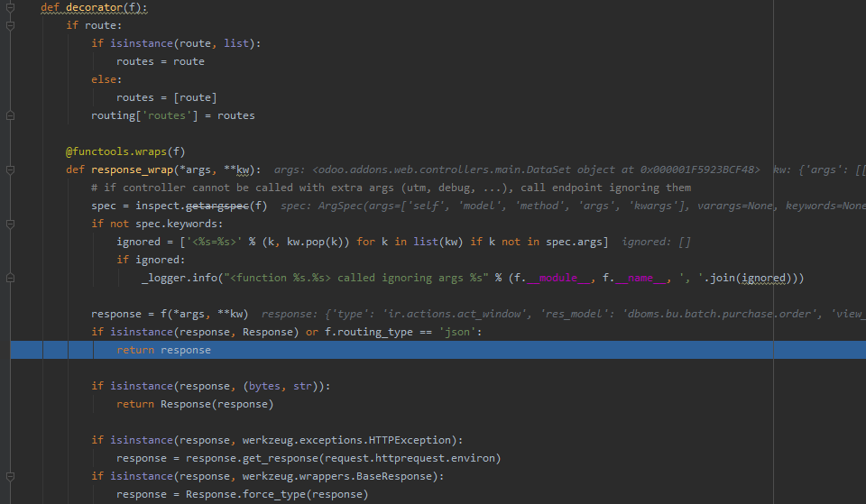The image size is (866, 504).
Task: Click 'response = f(*args, **kw)' statement
Action: pyautogui.click(x=170, y=314)
